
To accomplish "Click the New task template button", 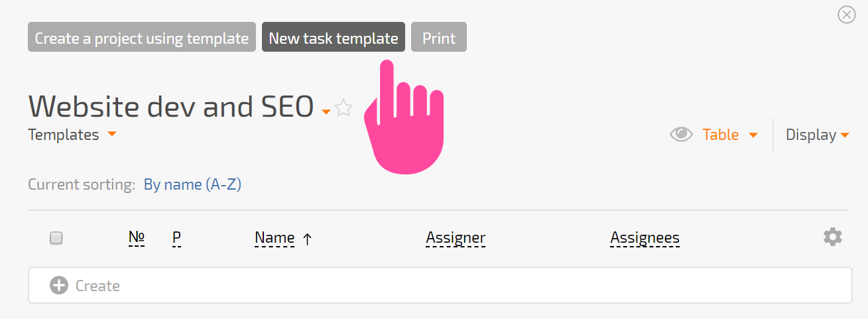I will tap(334, 37).
